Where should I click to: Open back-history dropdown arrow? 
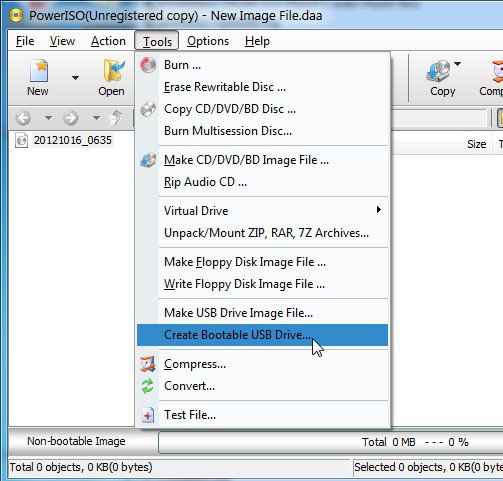coord(48,118)
